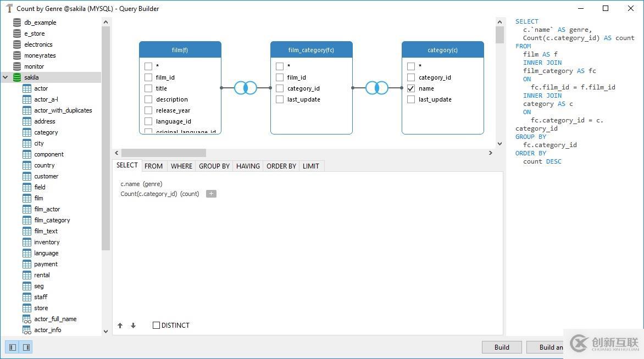Click the category(c) table header
This screenshot has height=359, width=644.
pos(443,49)
